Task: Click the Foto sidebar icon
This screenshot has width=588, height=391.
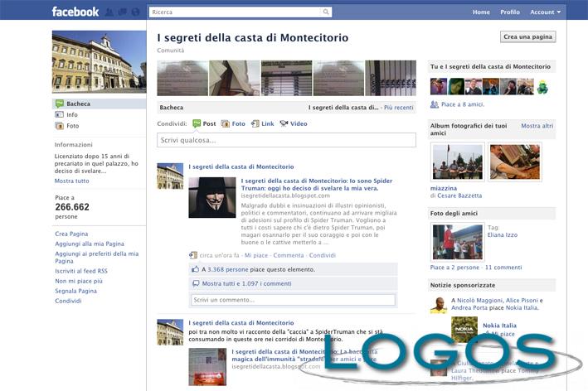Action: (x=59, y=126)
